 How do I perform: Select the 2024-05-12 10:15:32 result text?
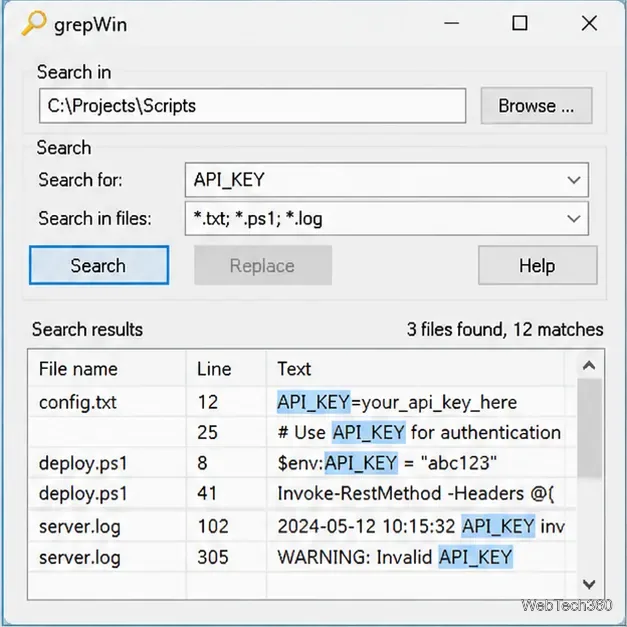coord(421,526)
